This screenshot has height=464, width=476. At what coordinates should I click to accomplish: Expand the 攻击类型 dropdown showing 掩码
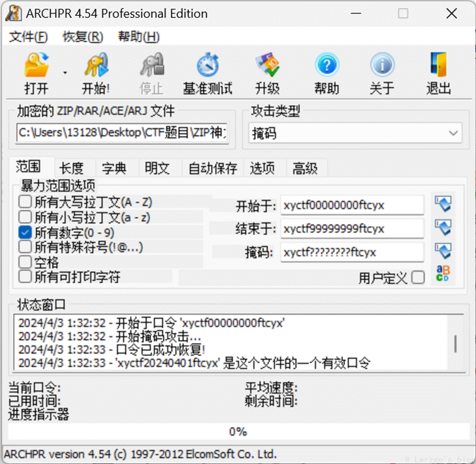point(355,133)
